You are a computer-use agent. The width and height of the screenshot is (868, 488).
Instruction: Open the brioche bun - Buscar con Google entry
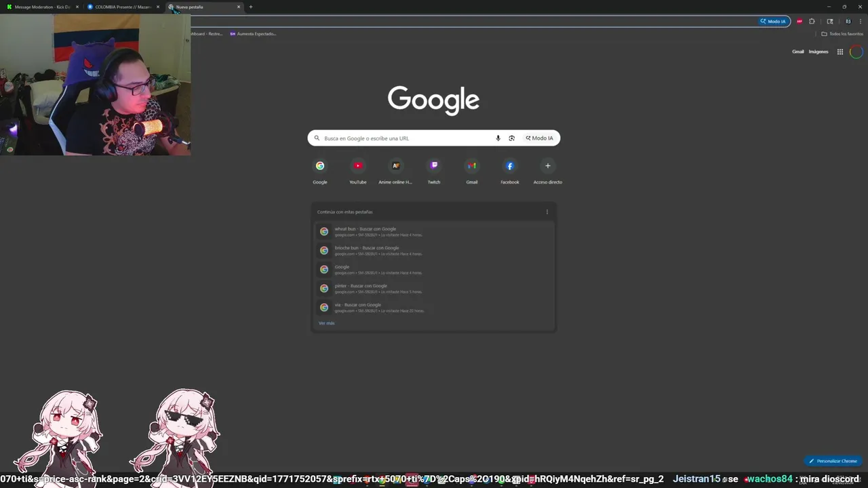point(434,250)
